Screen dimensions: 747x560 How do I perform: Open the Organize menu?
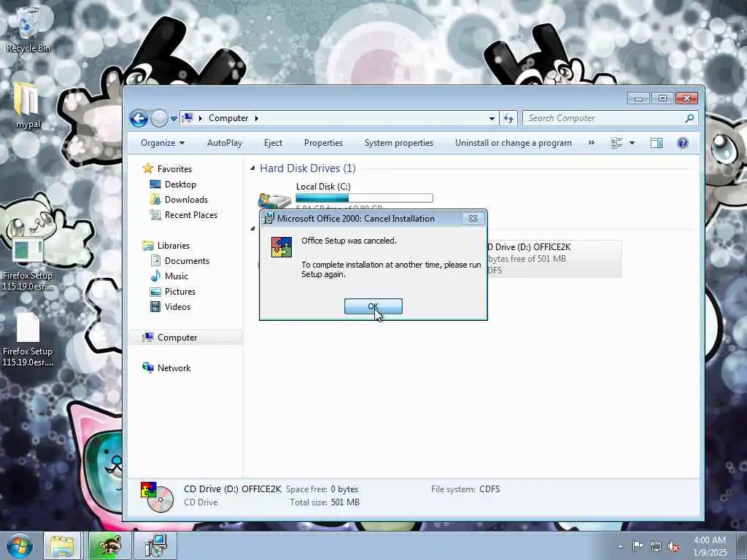pyautogui.click(x=163, y=143)
